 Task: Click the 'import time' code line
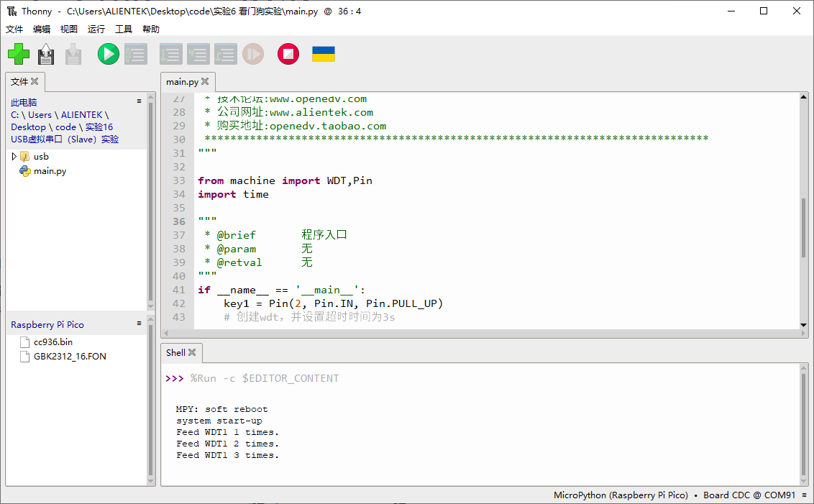(x=233, y=194)
